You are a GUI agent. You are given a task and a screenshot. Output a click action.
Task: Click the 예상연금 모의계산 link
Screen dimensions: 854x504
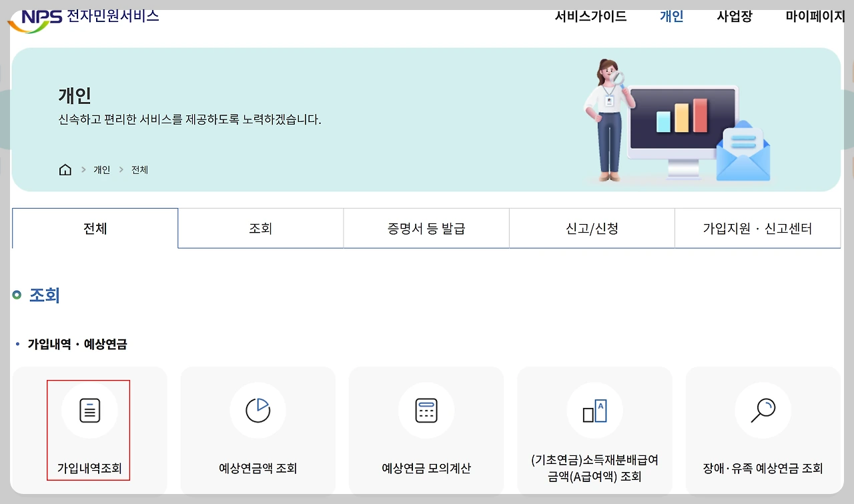point(426,469)
